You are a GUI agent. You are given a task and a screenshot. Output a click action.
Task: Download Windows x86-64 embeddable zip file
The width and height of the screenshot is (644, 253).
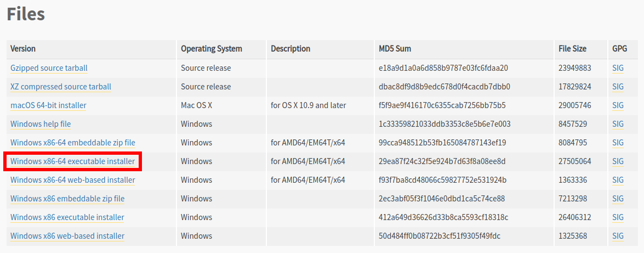pyautogui.click(x=72, y=143)
